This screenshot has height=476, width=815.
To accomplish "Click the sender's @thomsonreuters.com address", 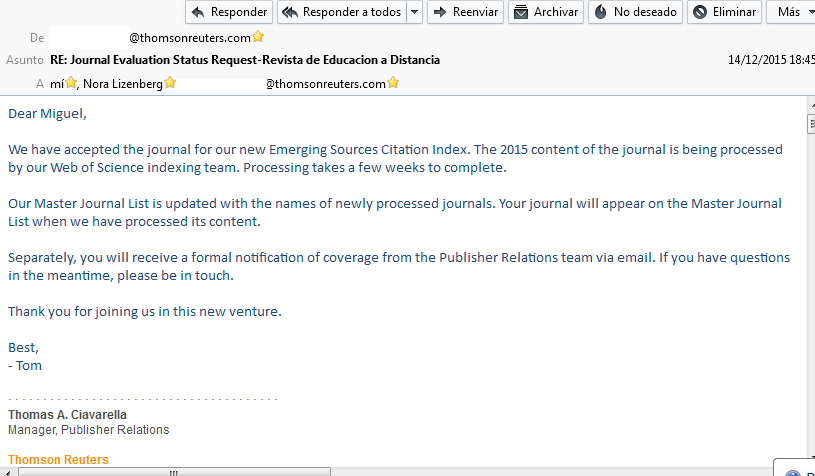I will pyautogui.click(x=190, y=37).
